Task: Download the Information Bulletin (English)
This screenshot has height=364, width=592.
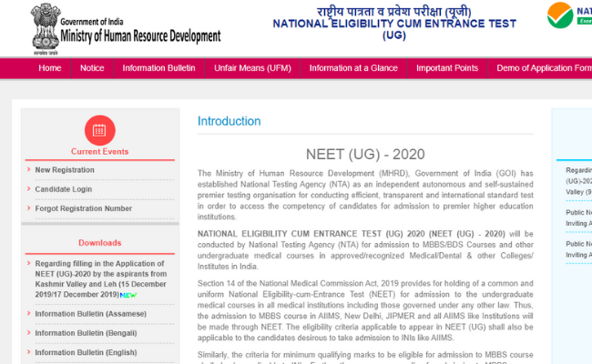Action: (x=85, y=352)
